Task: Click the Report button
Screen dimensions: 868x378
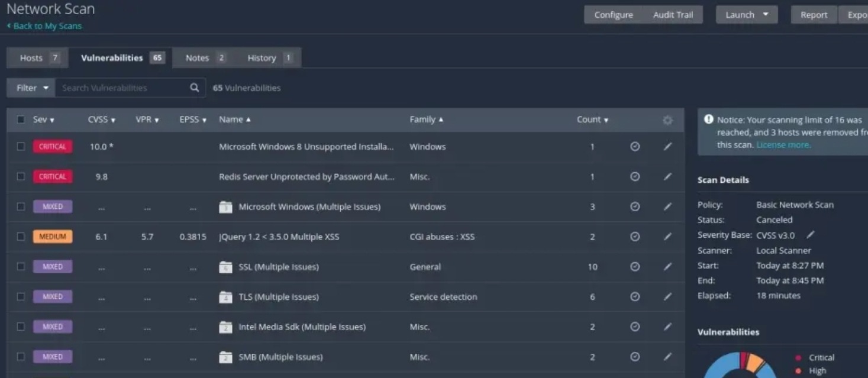Action: click(x=814, y=15)
